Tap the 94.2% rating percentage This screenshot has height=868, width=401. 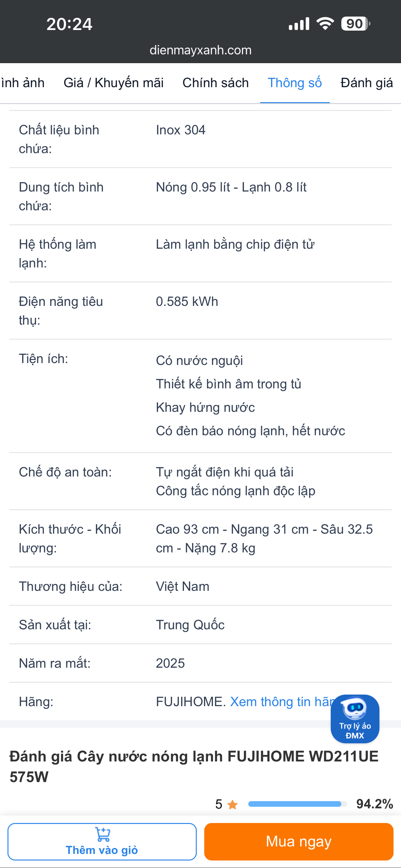(374, 804)
